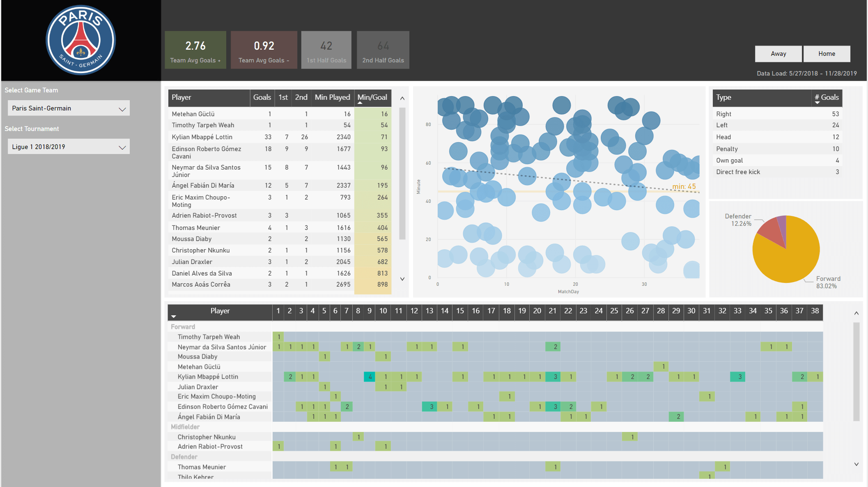Click Kylian Mbappé Lottin row in stats table
The height and width of the screenshot is (487, 868).
pyautogui.click(x=280, y=137)
